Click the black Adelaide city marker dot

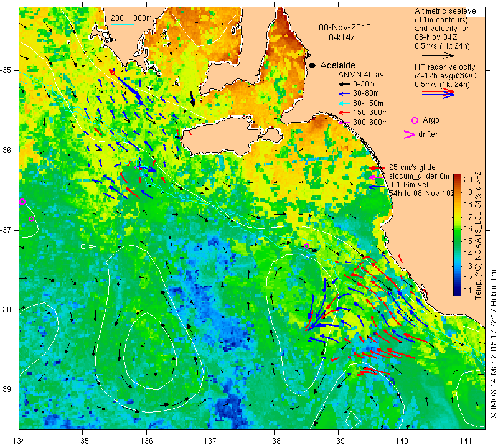[312, 65]
